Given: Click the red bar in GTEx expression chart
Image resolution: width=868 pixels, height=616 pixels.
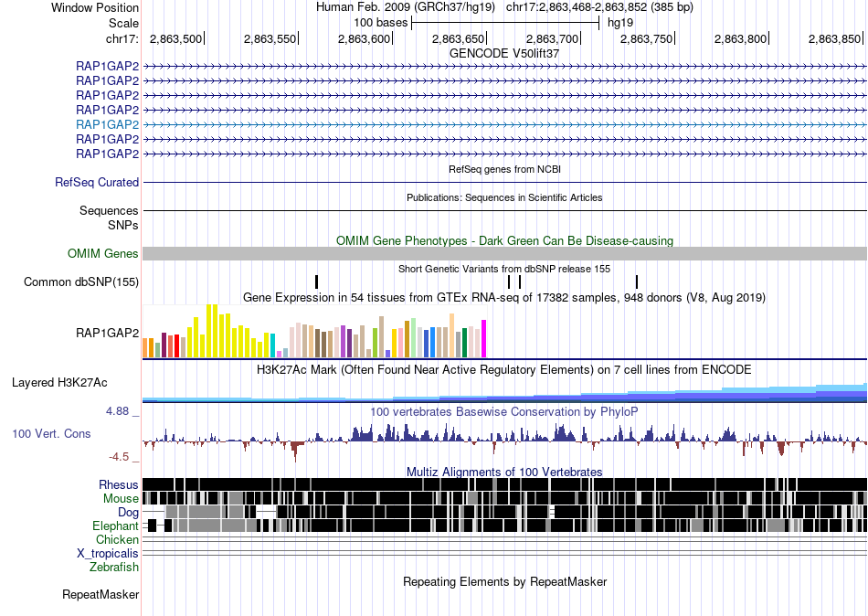Looking at the screenshot, I should 176,346.
